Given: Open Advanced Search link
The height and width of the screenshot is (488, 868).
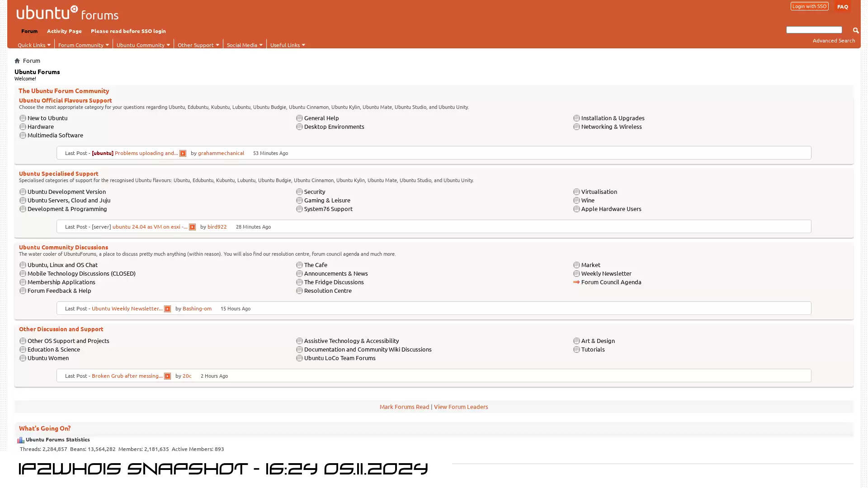Looking at the screenshot, I should point(834,41).
